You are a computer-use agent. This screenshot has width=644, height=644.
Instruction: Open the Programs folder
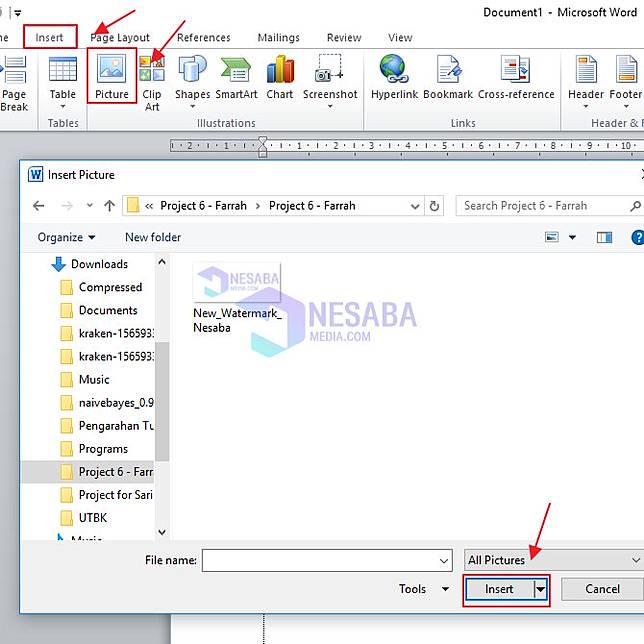[94, 448]
